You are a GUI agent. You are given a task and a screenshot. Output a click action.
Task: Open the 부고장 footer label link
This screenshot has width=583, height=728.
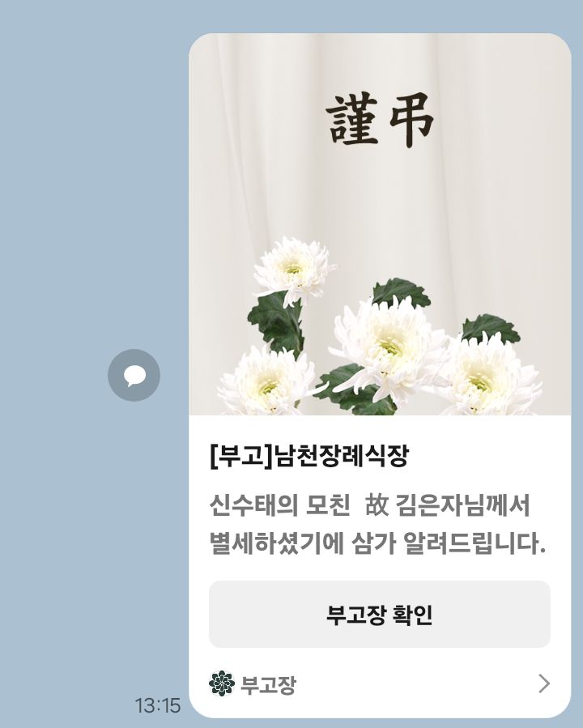[x=268, y=685]
